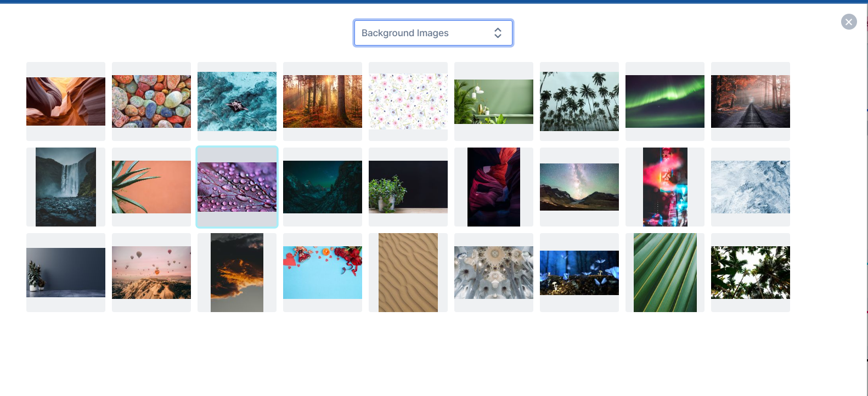Screen dimensions: 868x396
Task: Choose the neon city street background
Action: pos(665,187)
